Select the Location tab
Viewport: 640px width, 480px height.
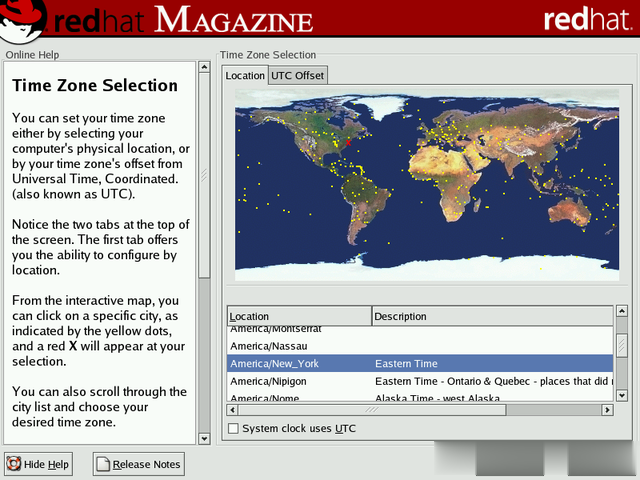(x=245, y=76)
